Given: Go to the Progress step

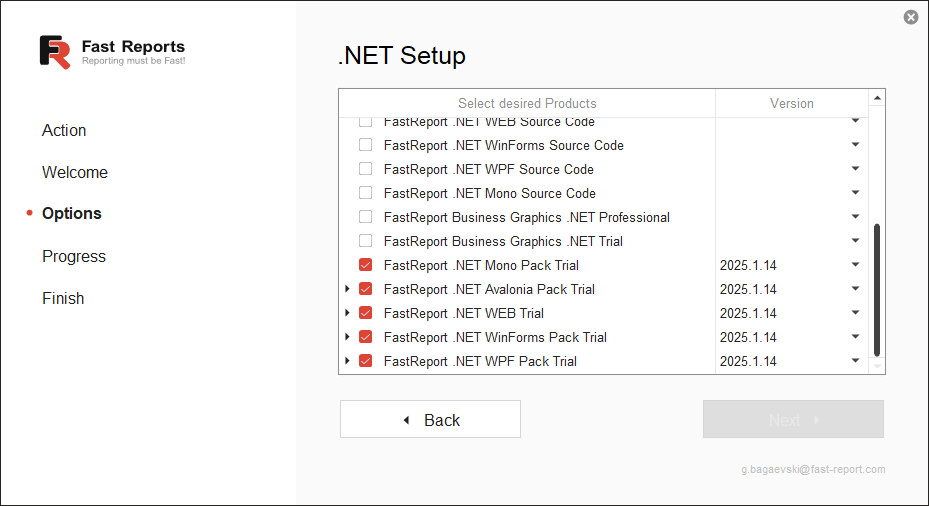Looking at the screenshot, I should [x=74, y=257].
